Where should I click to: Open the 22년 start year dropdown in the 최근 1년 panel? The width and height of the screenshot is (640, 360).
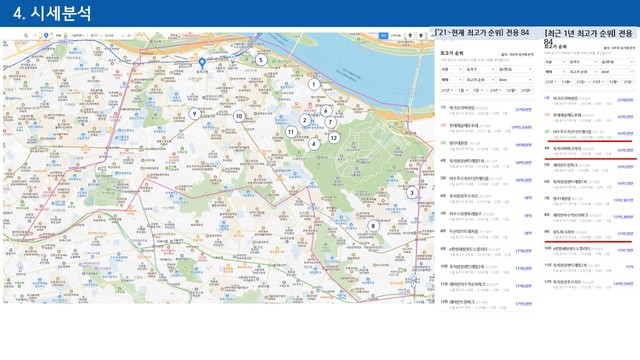pos(551,82)
